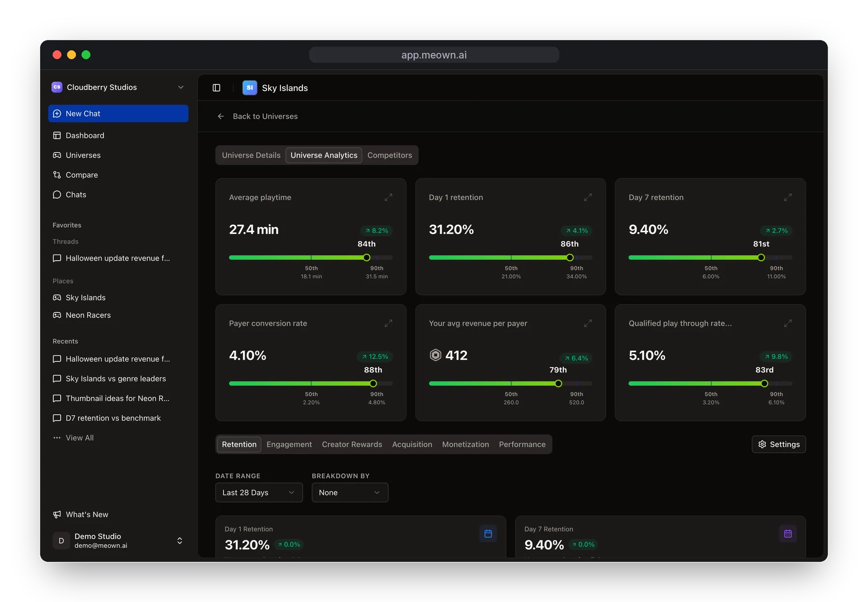Viewport: 868px width, 602px height.
Task: Click the Robux icon beside 412
Action: 435,355
